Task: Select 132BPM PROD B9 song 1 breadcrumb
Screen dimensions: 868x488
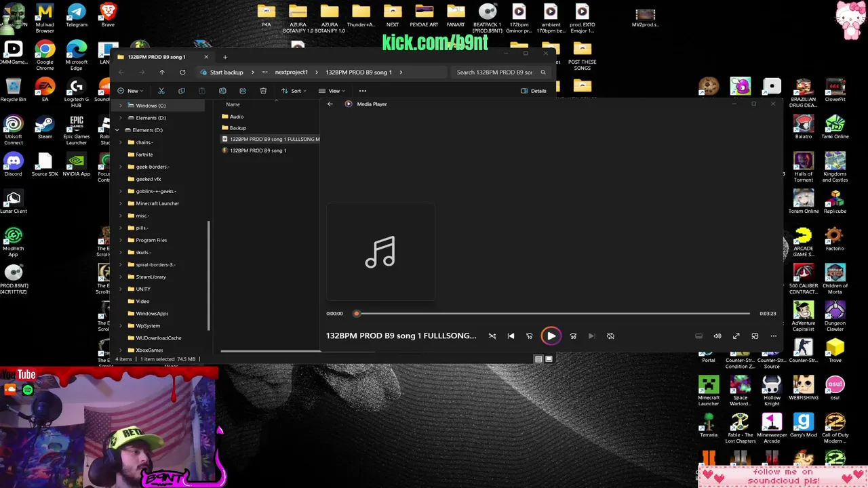Action: point(359,72)
